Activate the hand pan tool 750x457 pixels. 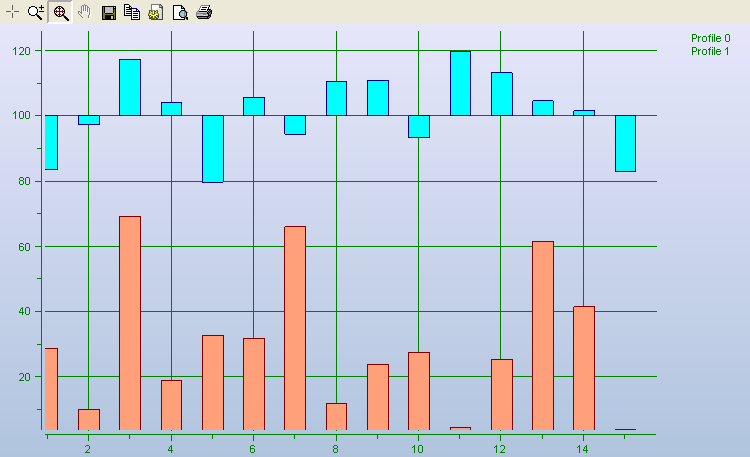click(85, 12)
